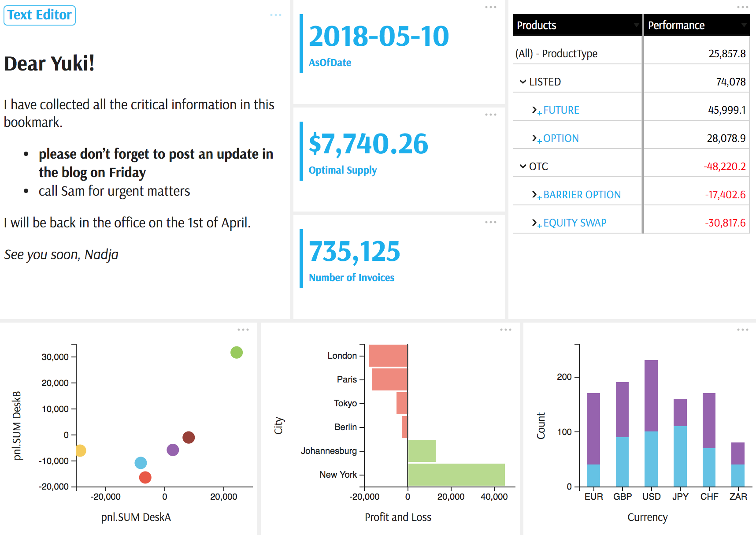Click the EQUITY SWAP product link
This screenshot has width=756, height=535.
tap(575, 223)
